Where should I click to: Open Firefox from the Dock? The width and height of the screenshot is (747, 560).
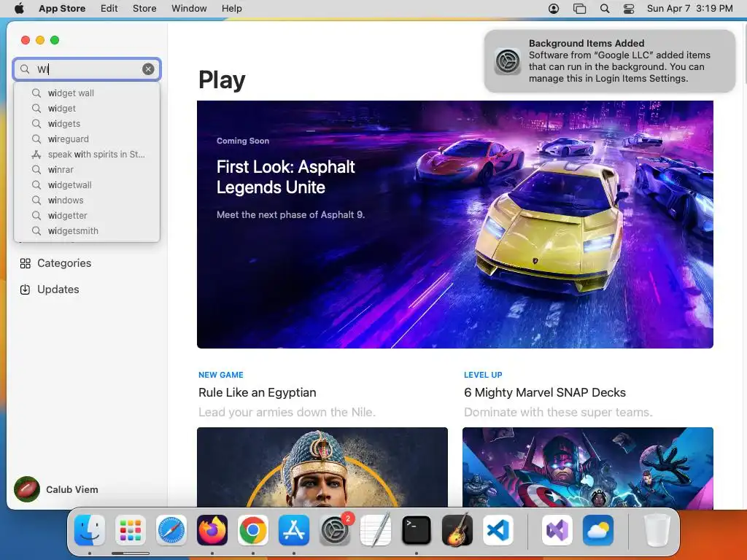212,530
